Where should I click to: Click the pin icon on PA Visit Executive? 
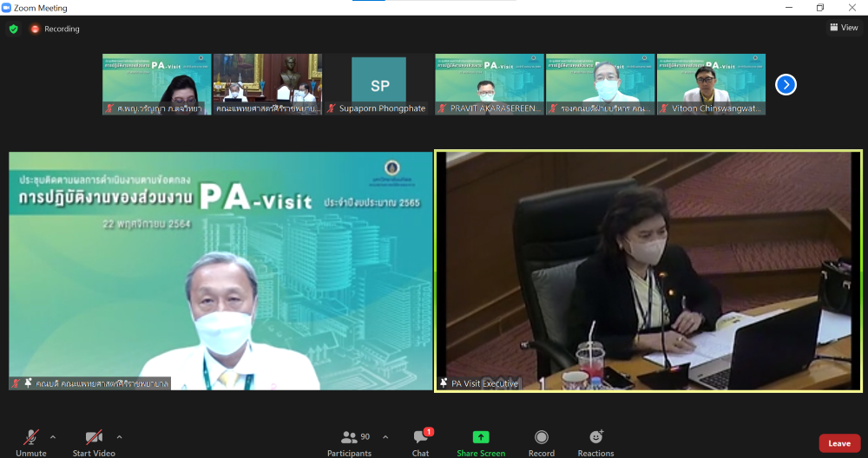pos(444,383)
